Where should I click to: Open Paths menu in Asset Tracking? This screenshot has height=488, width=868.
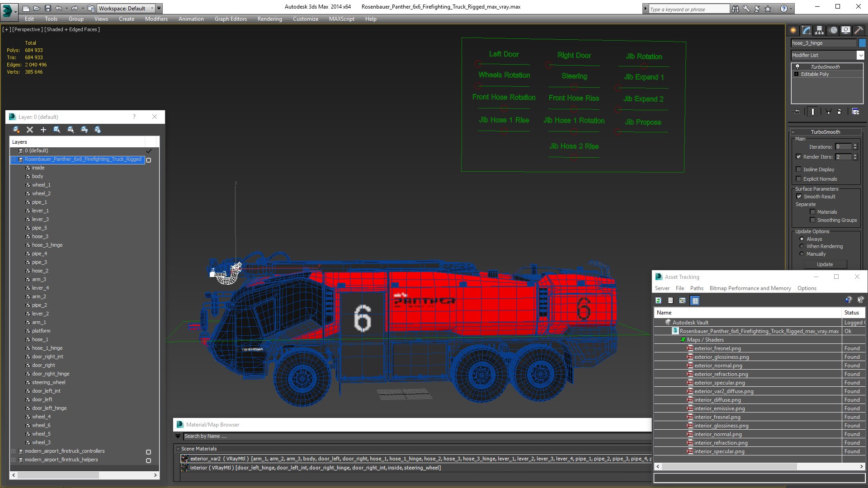697,288
